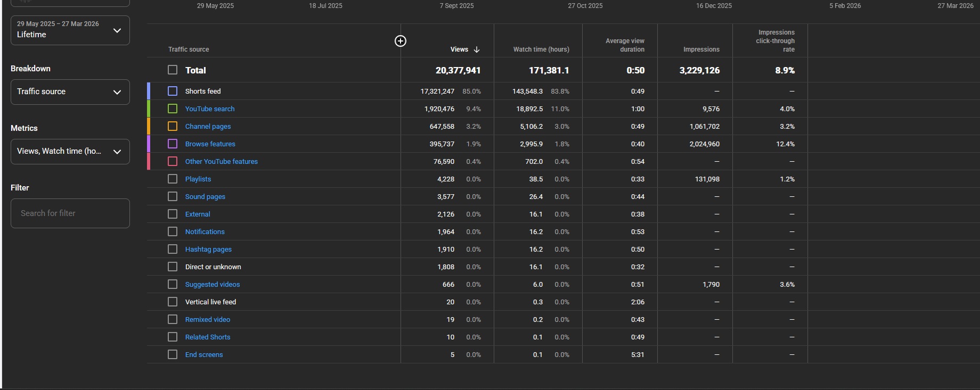The image size is (980, 390).
Task: Click the add metric plus icon
Action: pos(401,41)
